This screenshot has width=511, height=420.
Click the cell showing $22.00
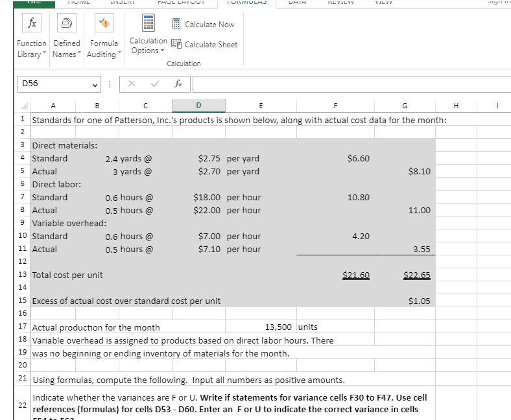coord(198,211)
